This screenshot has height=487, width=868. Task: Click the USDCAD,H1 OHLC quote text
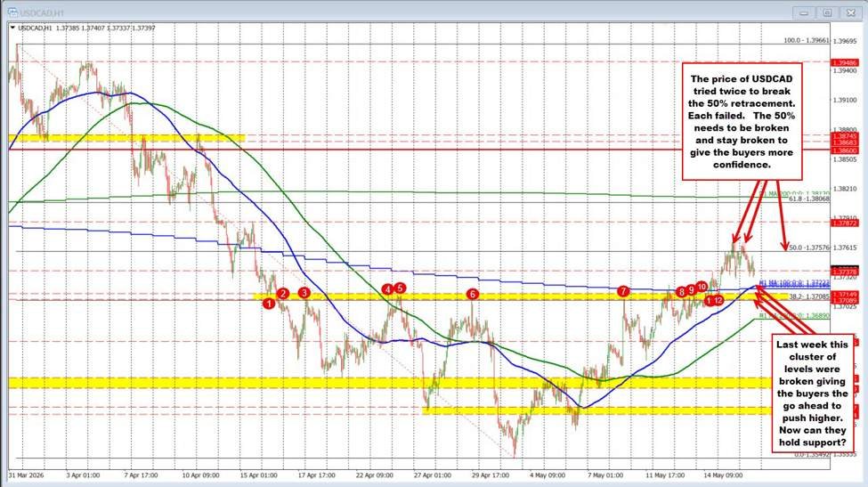pyautogui.click(x=86, y=28)
